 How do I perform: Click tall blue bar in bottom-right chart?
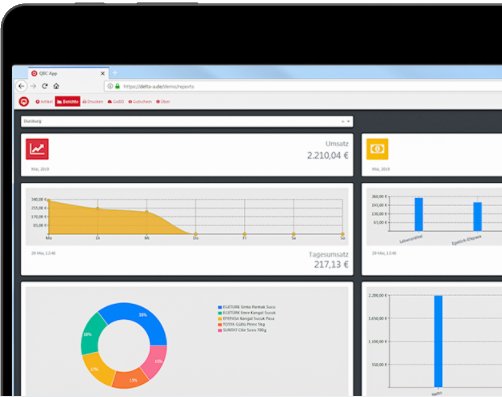coord(438,341)
